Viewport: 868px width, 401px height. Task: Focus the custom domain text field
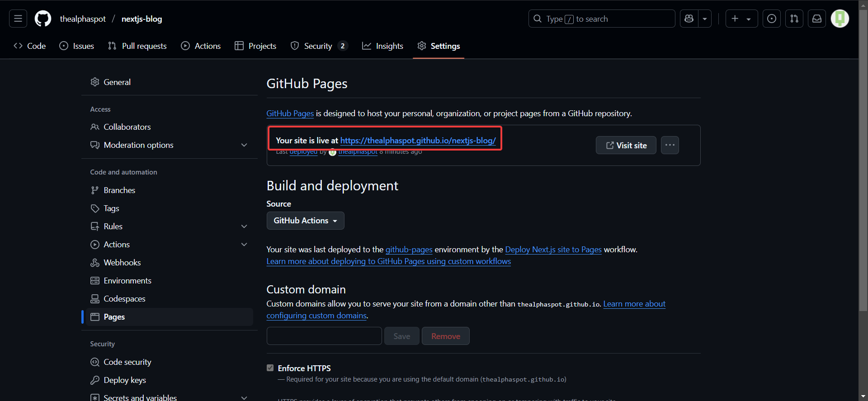324,336
